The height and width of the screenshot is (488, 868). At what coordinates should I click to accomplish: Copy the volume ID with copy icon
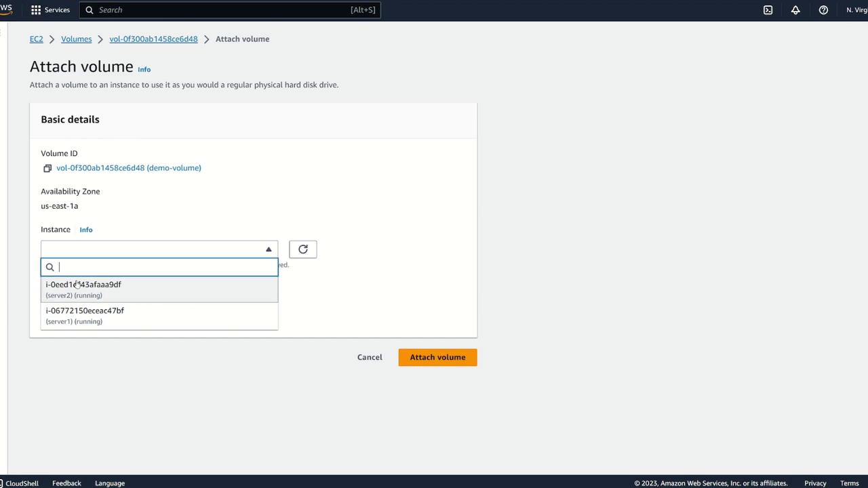(x=47, y=168)
